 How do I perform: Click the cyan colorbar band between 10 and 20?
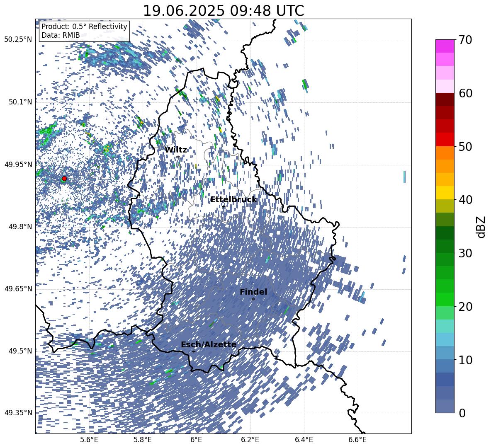[x=445, y=326]
